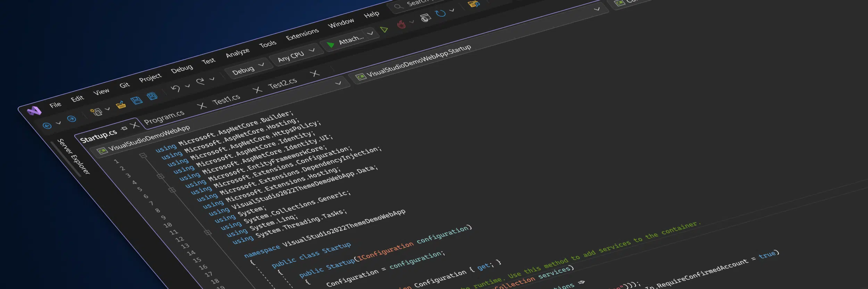The width and height of the screenshot is (868, 289).
Task: Open the Redo history dropdown arrow
Action: pyautogui.click(x=212, y=79)
